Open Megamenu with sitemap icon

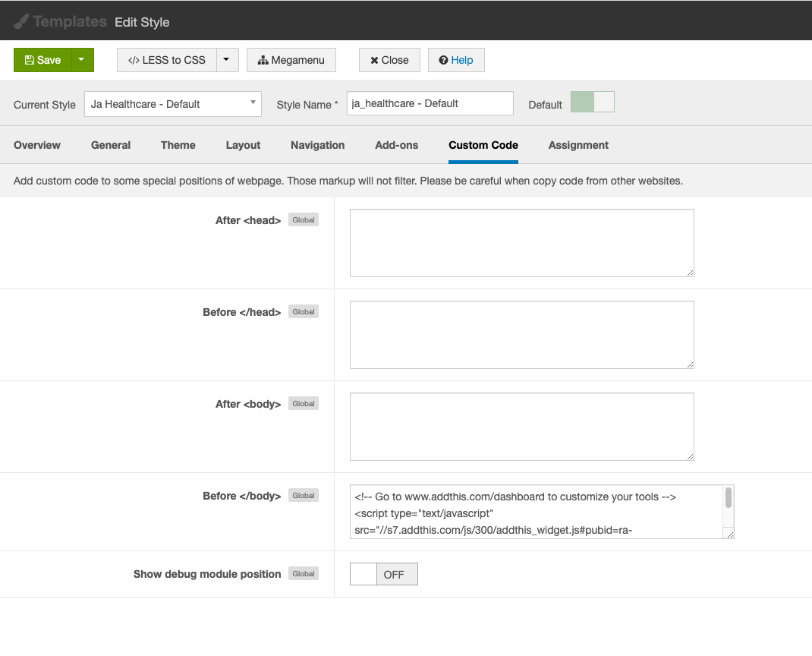(291, 60)
